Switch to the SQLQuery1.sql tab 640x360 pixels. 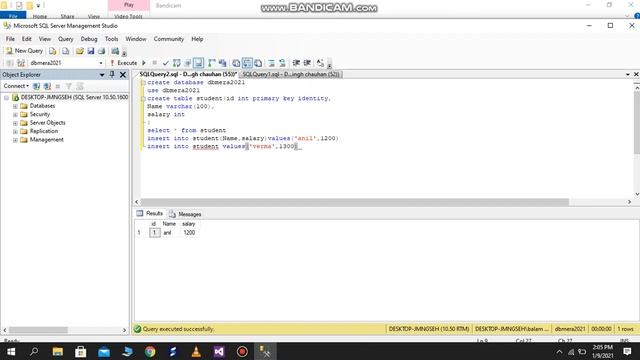tap(291, 74)
